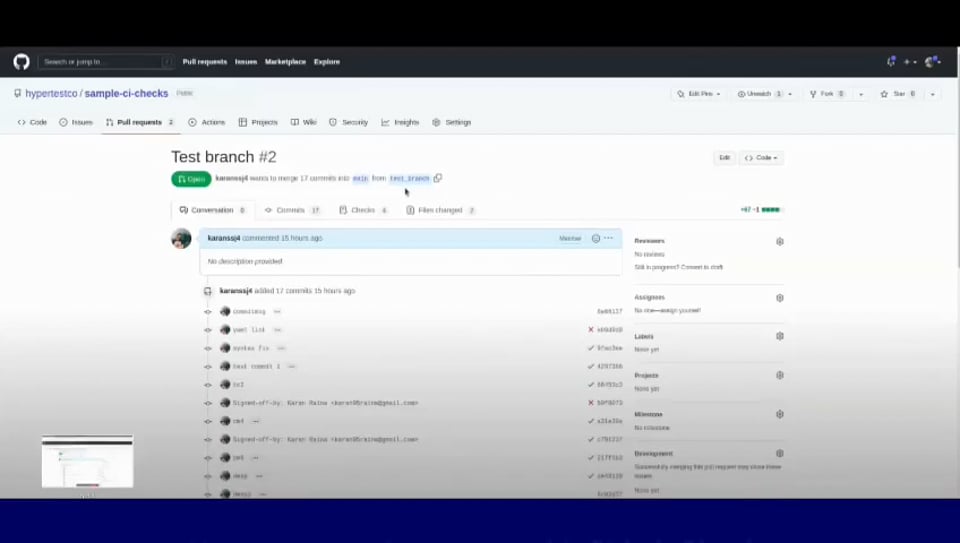Switch to the Files changed tab

click(x=441, y=210)
